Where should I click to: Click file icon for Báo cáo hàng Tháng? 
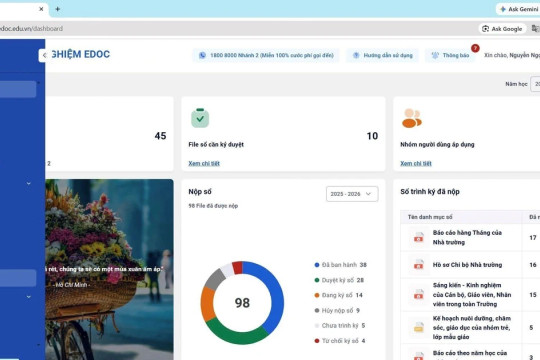418,237
